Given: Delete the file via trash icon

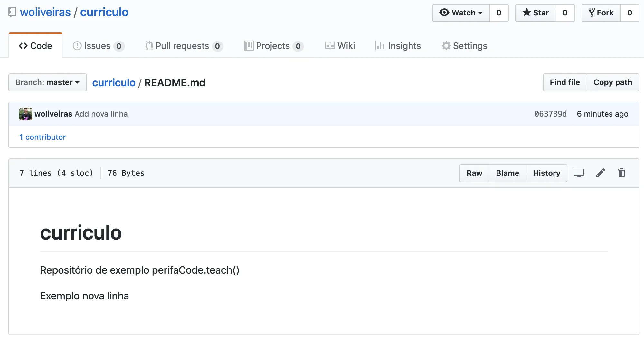Looking at the screenshot, I should click(622, 173).
